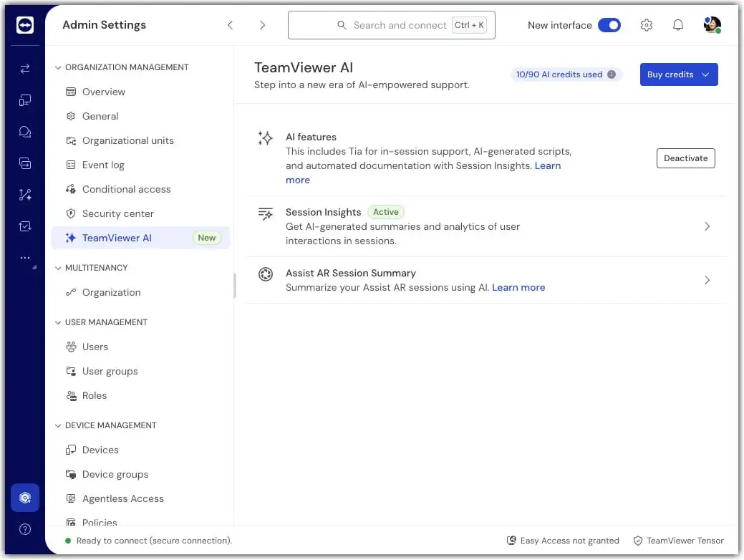Open the remote connection arrows icon
The width and height of the screenshot is (744, 560).
pos(24,69)
